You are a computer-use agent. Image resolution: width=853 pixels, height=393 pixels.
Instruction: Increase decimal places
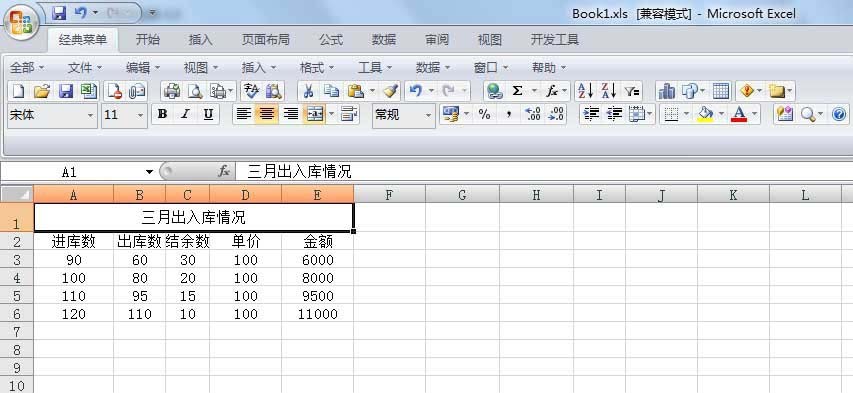click(533, 114)
